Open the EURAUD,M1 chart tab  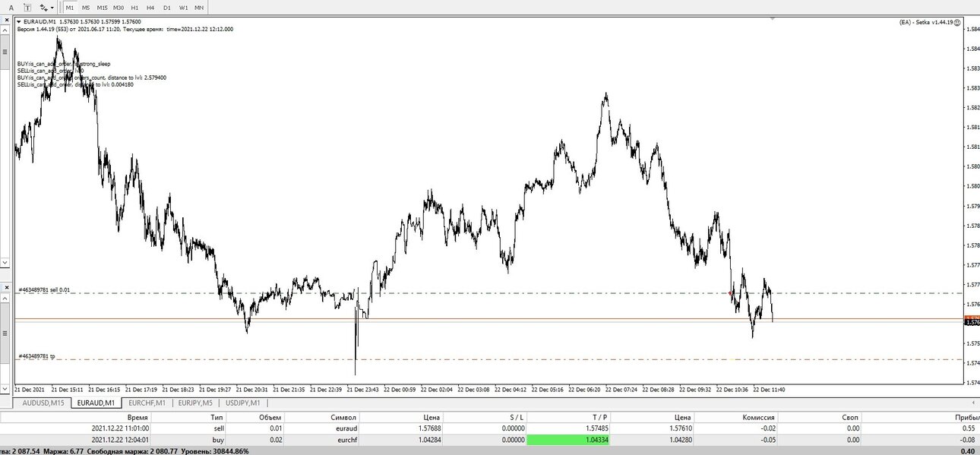click(x=96, y=403)
